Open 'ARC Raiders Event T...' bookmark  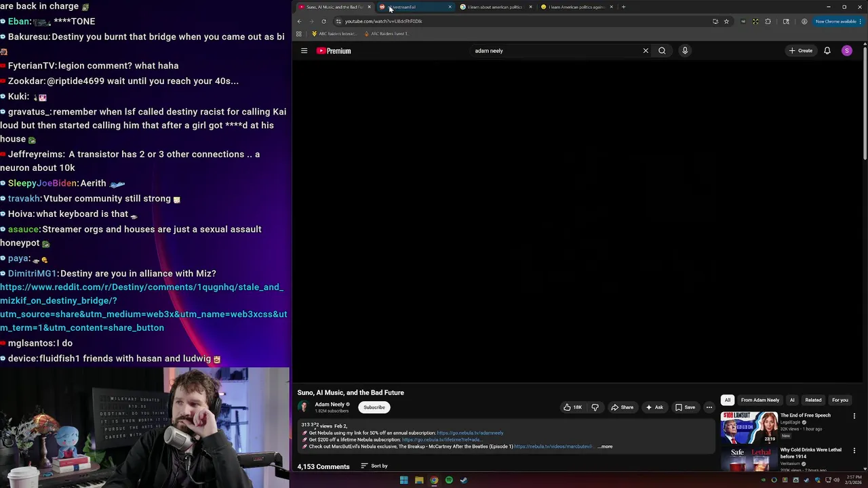coord(386,34)
